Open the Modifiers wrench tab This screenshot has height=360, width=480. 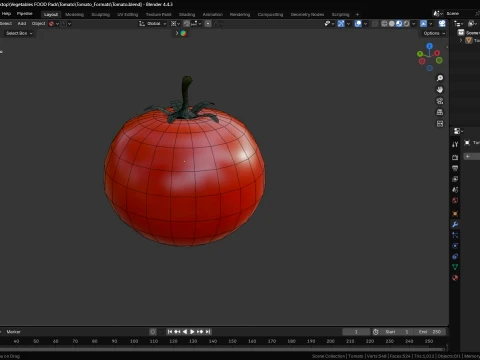(455, 224)
